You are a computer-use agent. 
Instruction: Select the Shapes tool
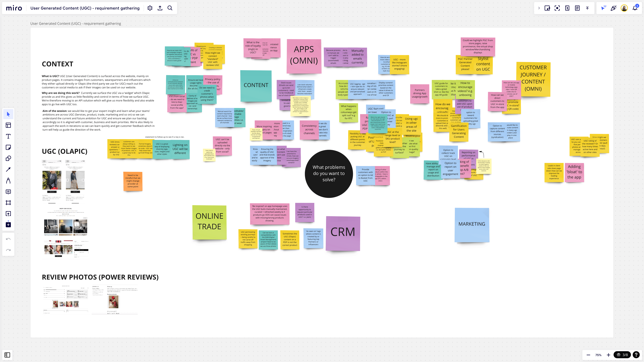8,158
